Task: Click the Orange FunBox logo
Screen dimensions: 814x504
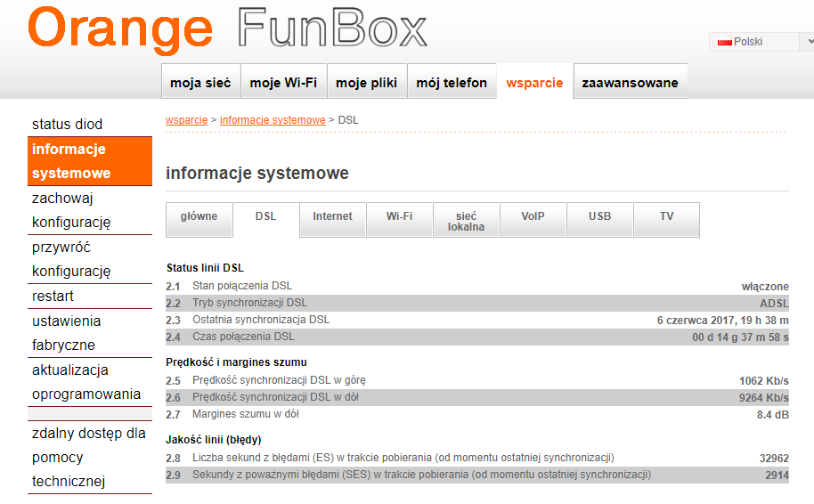Action: click(x=227, y=28)
